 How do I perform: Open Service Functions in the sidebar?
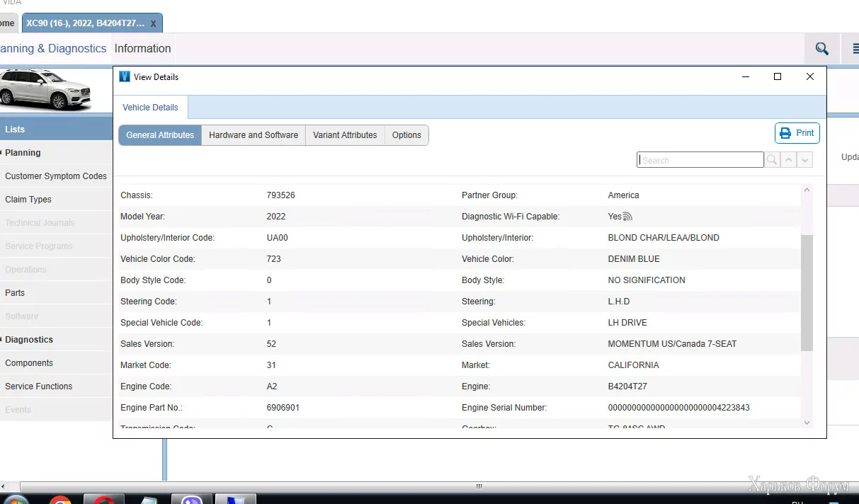[39, 386]
